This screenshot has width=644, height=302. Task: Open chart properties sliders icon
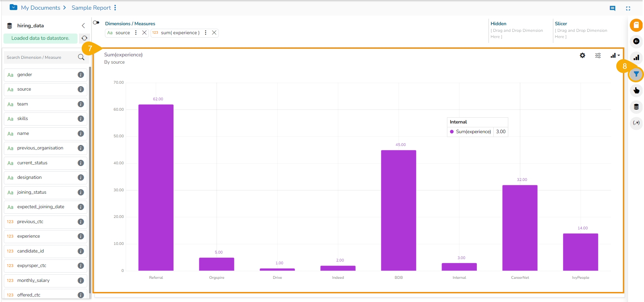pyautogui.click(x=598, y=55)
